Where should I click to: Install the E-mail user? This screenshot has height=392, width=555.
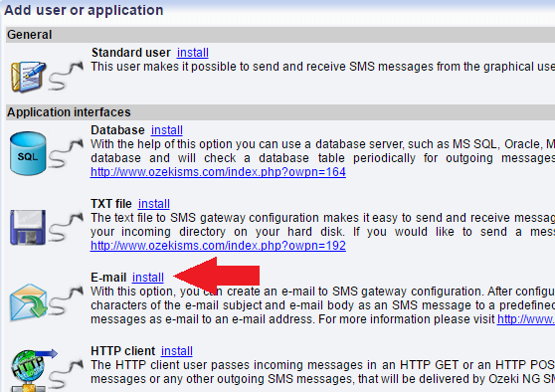point(148,278)
